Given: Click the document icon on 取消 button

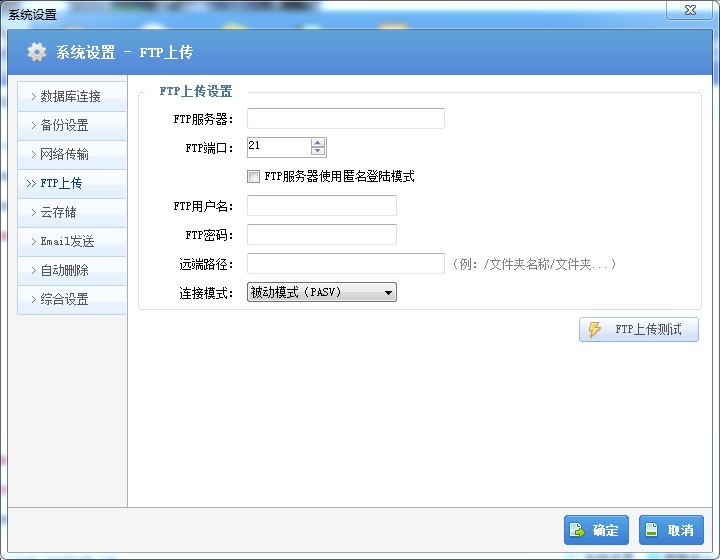Looking at the screenshot, I should tap(652, 530).
